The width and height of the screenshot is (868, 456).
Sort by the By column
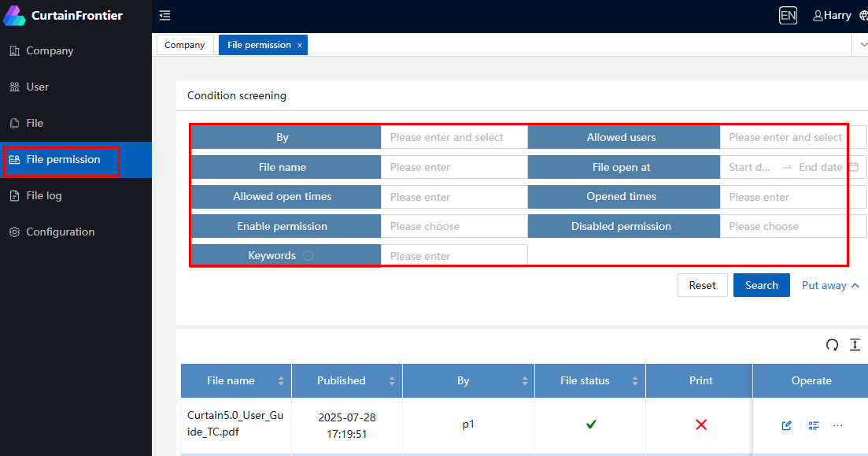[x=525, y=380]
